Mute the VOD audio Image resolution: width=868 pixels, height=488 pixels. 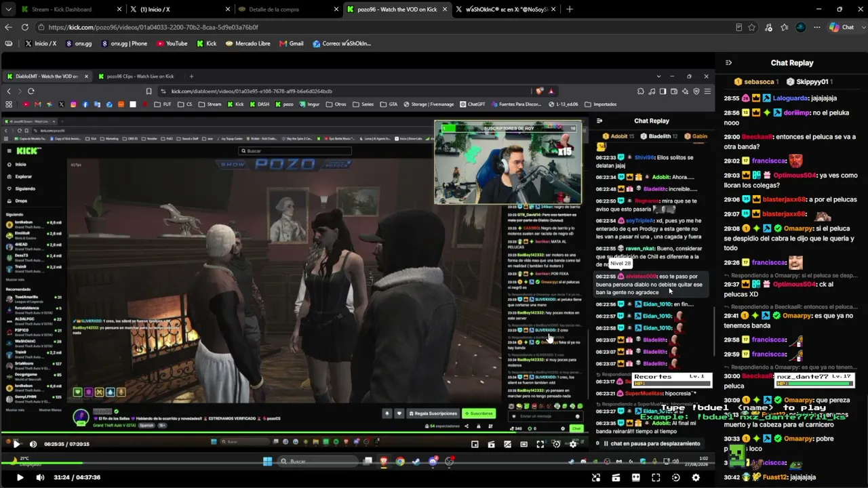(40, 477)
